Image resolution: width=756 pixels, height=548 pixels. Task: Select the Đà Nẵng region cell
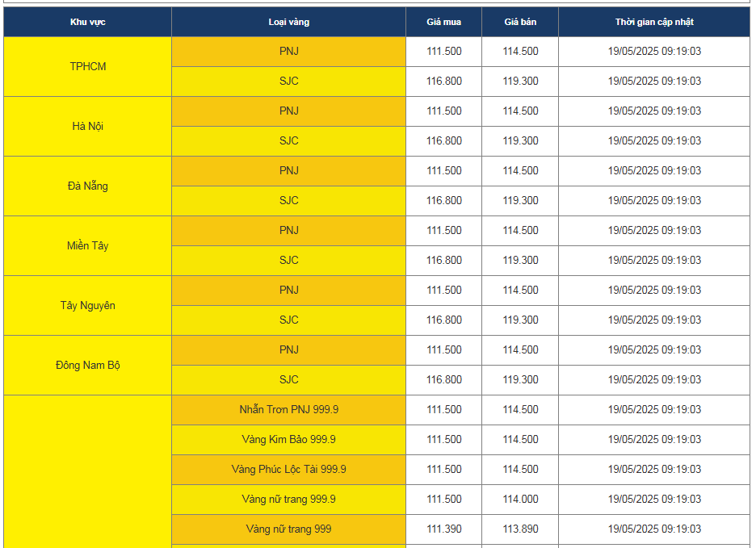pos(87,186)
